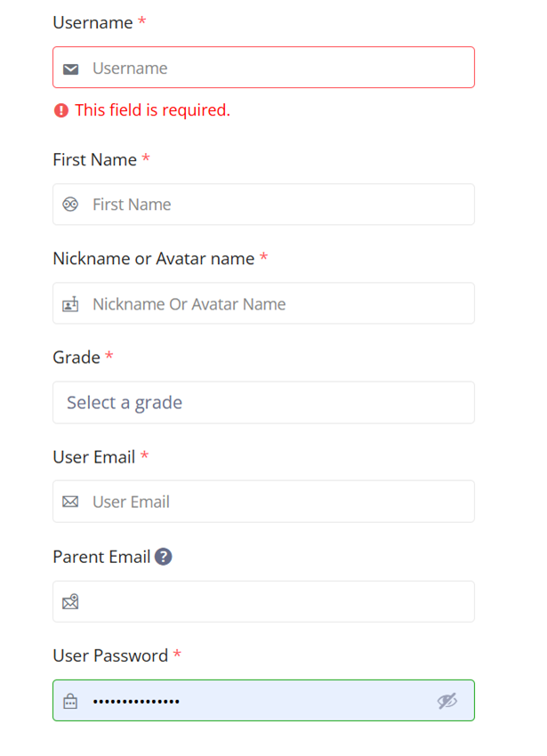Viewport: 547px width, 756px height.
Task: Click the face icon in First Name field
Action: click(71, 205)
